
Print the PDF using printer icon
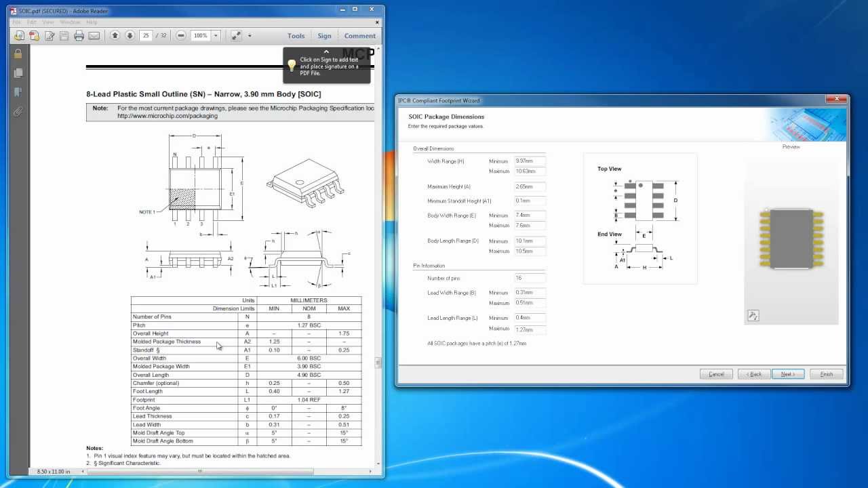coord(79,36)
